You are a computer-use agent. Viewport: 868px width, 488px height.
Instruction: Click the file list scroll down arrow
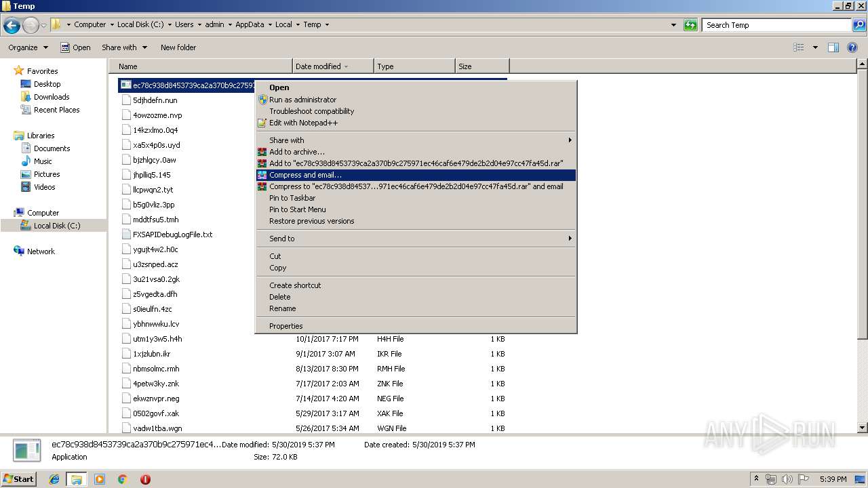pos(862,428)
